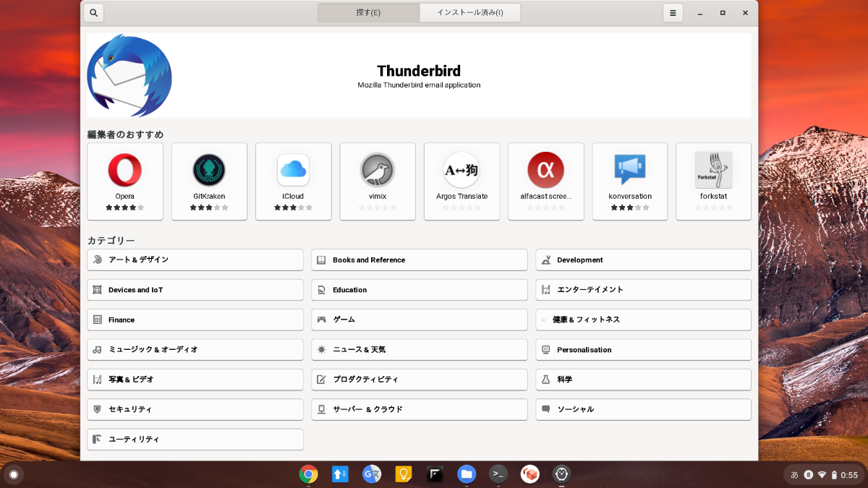This screenshot has height=488, width=868.
Task: Open the ゲーム category
Action: (420, 320)
